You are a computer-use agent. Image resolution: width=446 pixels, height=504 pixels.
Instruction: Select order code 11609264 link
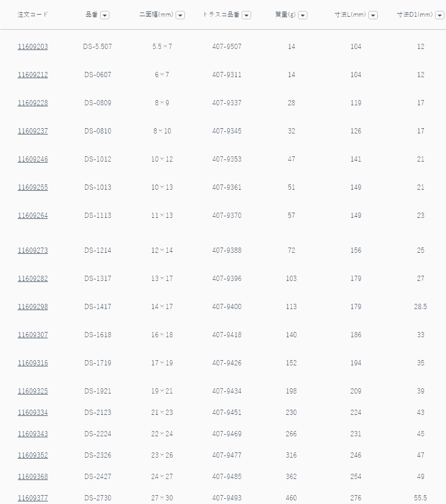[33, 215]
